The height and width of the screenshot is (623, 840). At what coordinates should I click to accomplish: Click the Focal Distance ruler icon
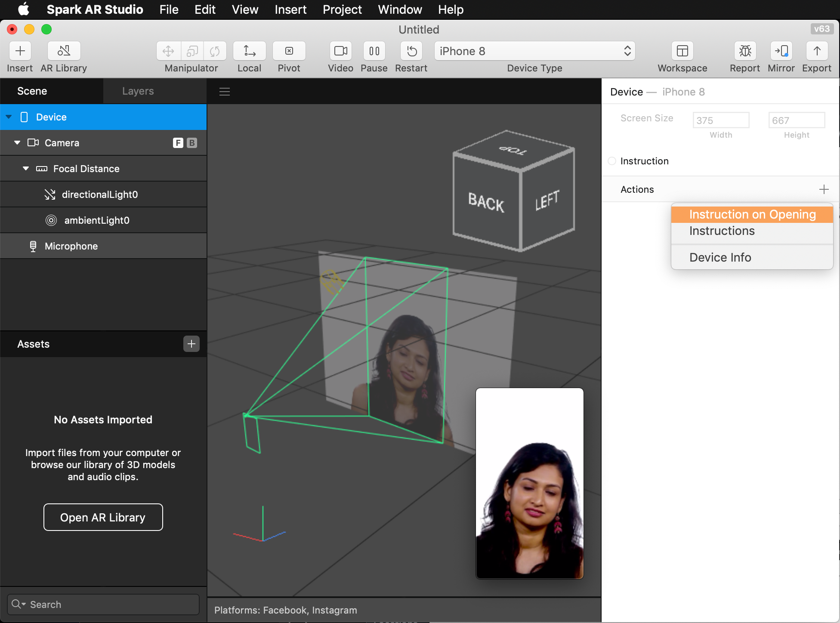[x=42, y=169]
